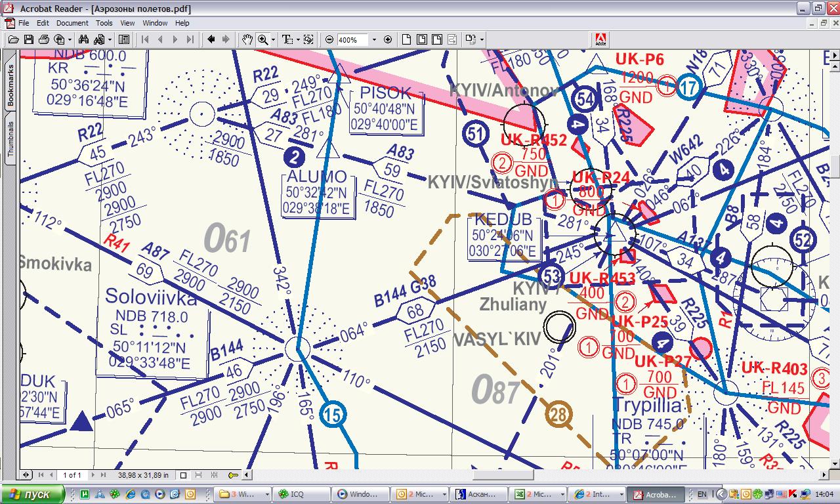This screenshot has width=840, height=504.
Task: Click the Adobe logo icon in the toolbar
Action: (600, 39)
